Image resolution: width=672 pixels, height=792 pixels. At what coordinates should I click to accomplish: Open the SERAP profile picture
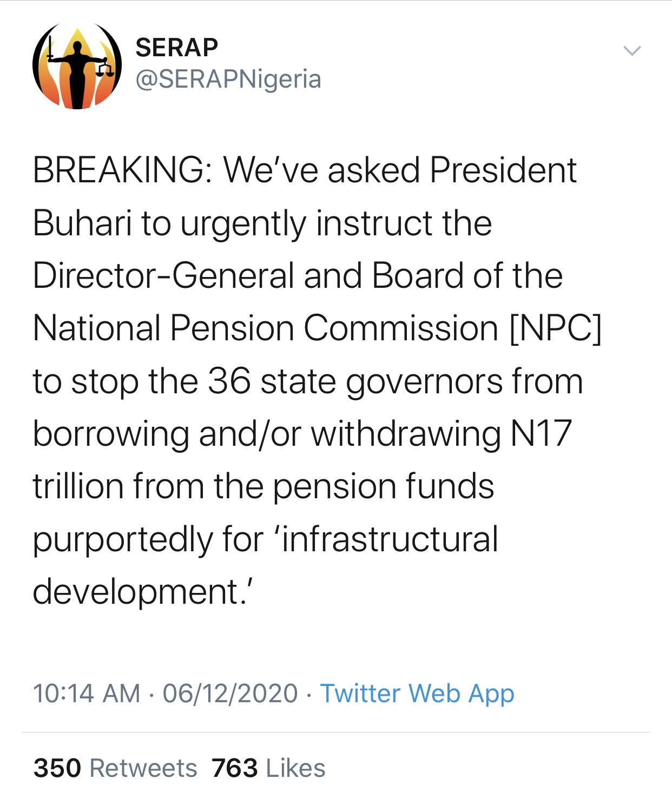(x=77, y=65)
